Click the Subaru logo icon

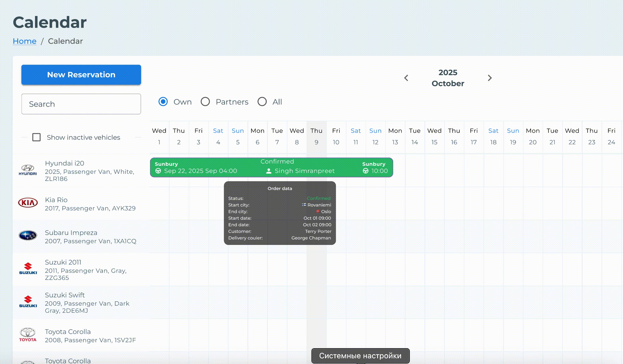click(28, 235)
